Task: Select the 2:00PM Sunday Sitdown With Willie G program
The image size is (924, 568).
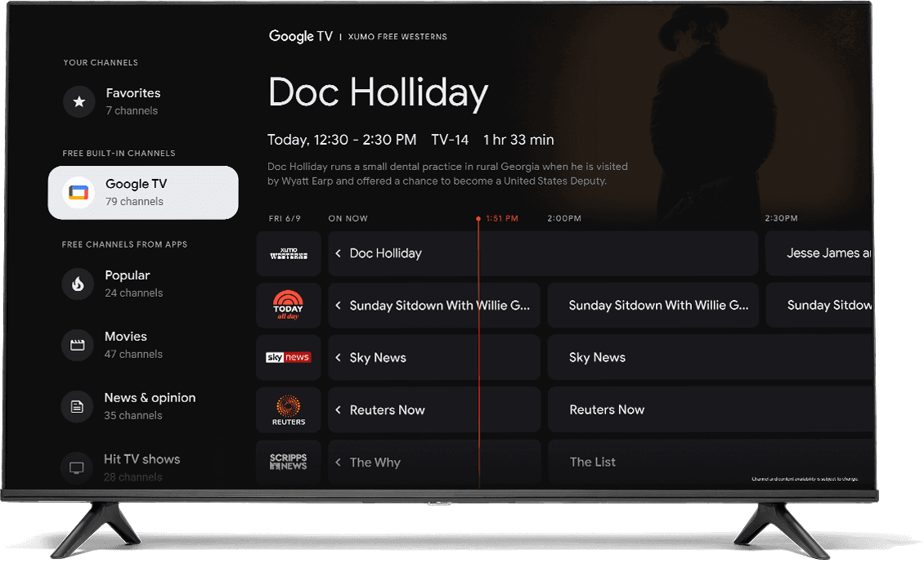Action: [x=653, y=305]
